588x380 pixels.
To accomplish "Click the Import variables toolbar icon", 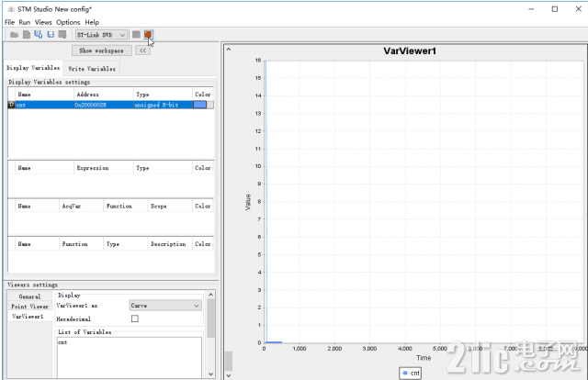I will click(x=39, y=35).
